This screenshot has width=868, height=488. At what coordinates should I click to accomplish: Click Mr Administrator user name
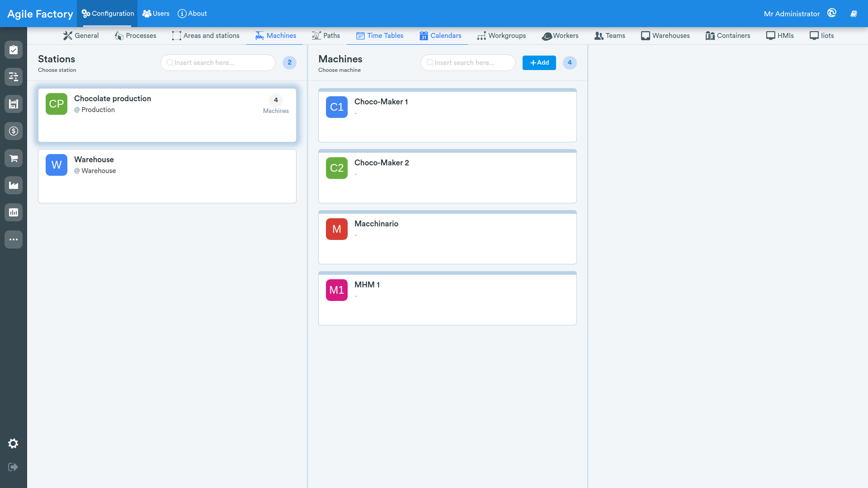click(x=792, y=14)
